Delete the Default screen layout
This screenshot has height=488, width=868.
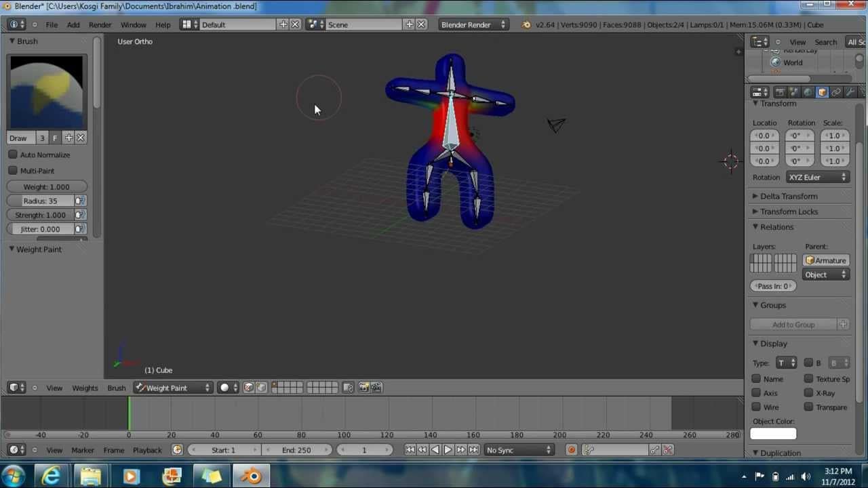(x=295, y=24)
